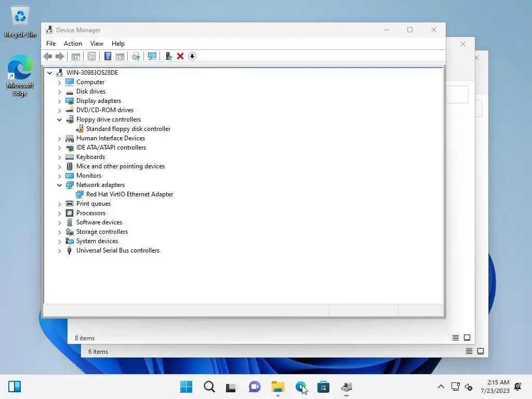Click Update driver software toolbar icon
The height and width of the screenshot is (399, 532).
click(x=136, y=56)
